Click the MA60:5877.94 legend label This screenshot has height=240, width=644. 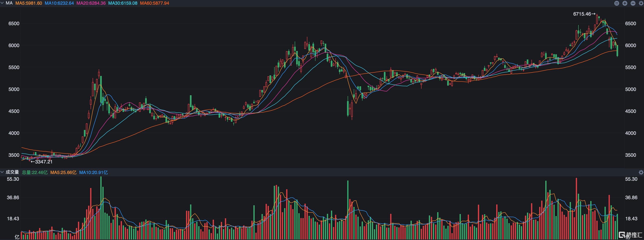tap(154, 3)
